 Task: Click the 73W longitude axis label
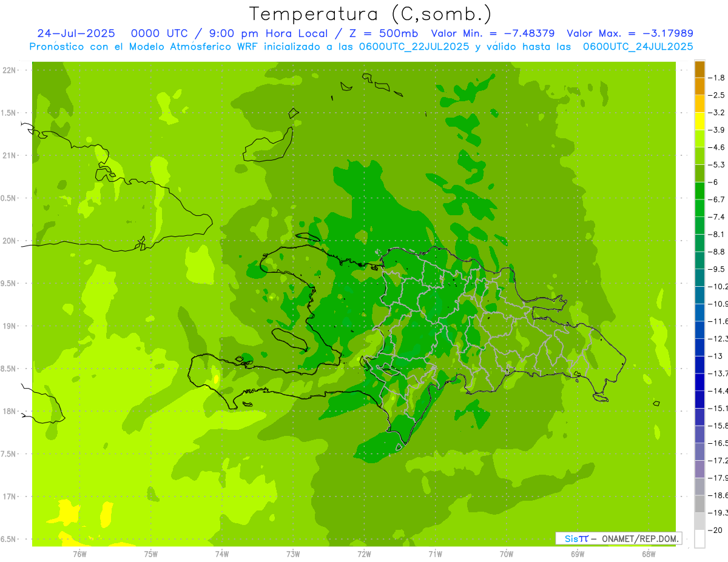[x=293, y=554]
